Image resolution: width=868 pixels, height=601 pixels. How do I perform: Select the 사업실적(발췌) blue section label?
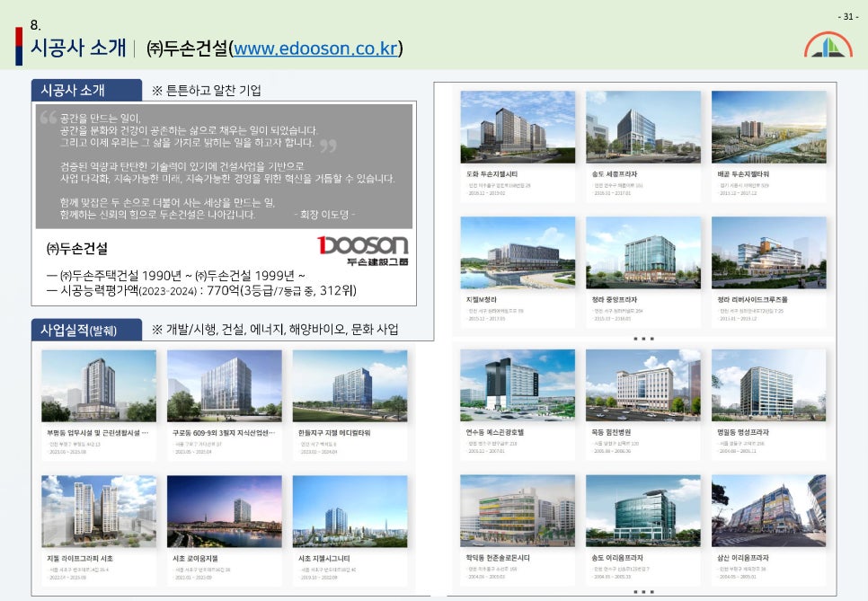coord(86,330)
